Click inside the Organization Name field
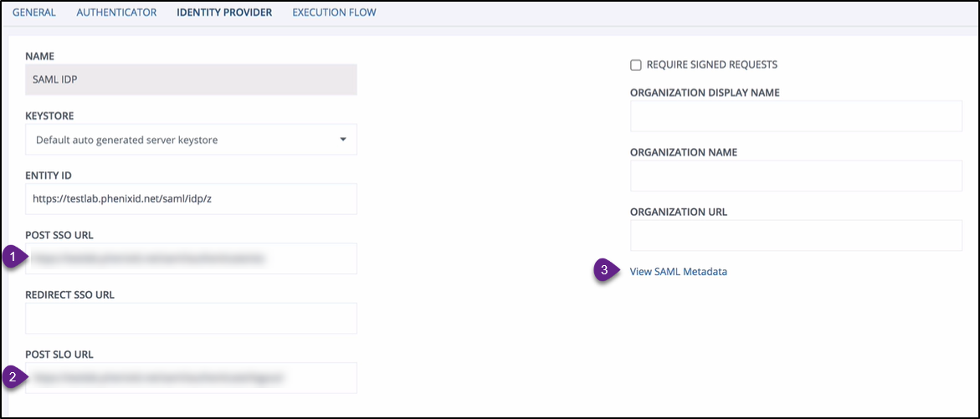 click(x=796, y=176)
